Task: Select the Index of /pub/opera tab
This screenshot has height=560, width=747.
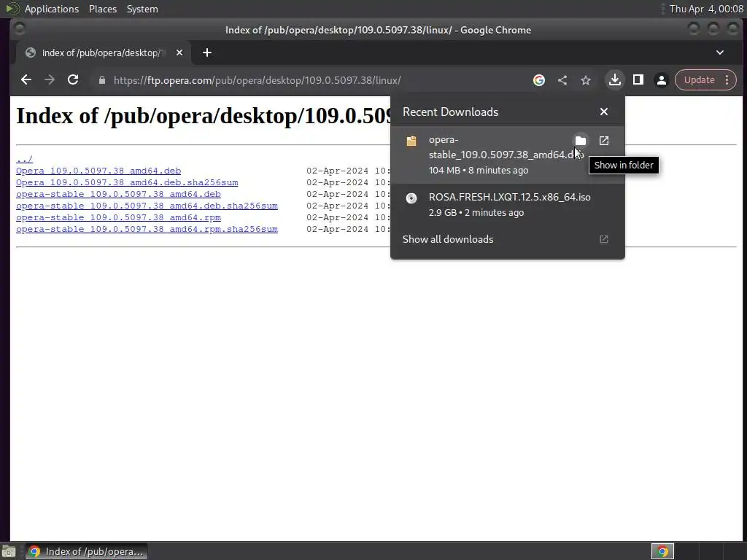Action: 104,52
